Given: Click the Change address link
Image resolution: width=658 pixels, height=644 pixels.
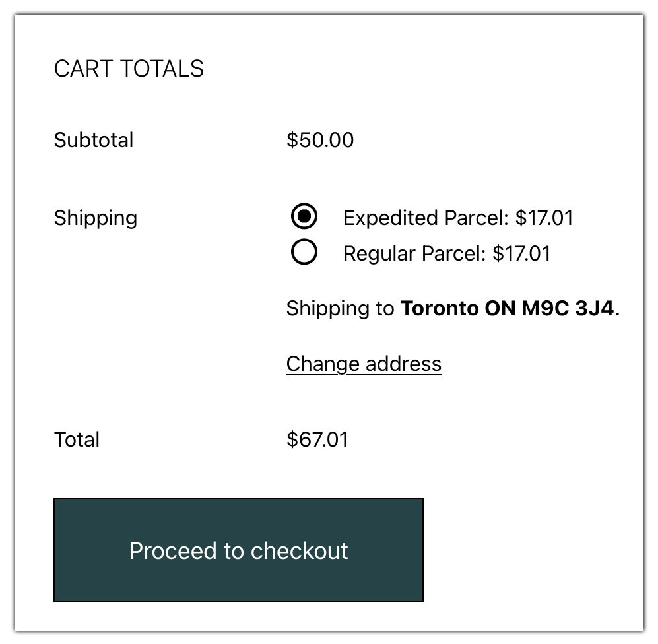Looking at the screenshot, I should pos(363,364).
